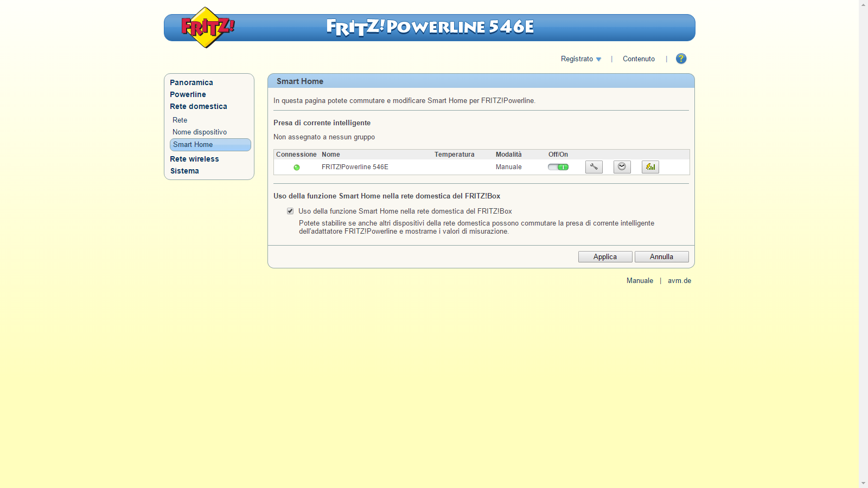Click the FRITZ! logo

point(207,27)
